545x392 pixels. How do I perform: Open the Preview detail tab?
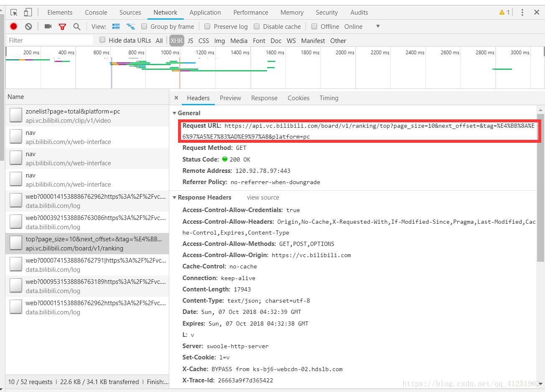pyautogui.click(x=230, y=98)
